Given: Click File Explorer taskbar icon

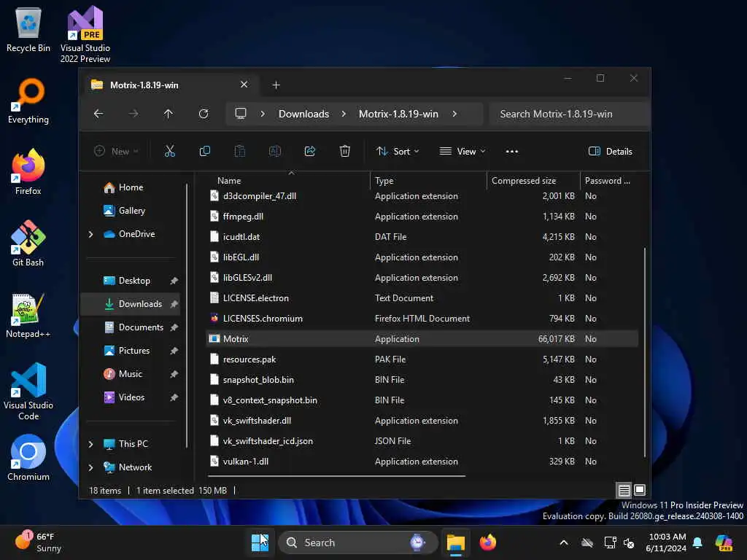Looking at the screenshot, I should pyautogui.click(x=455, y=542).
